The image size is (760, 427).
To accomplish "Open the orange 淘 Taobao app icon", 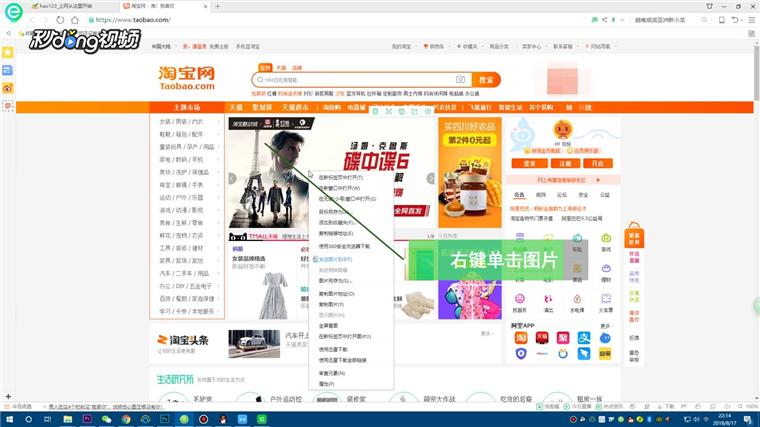I will click(x=521, y=337).
